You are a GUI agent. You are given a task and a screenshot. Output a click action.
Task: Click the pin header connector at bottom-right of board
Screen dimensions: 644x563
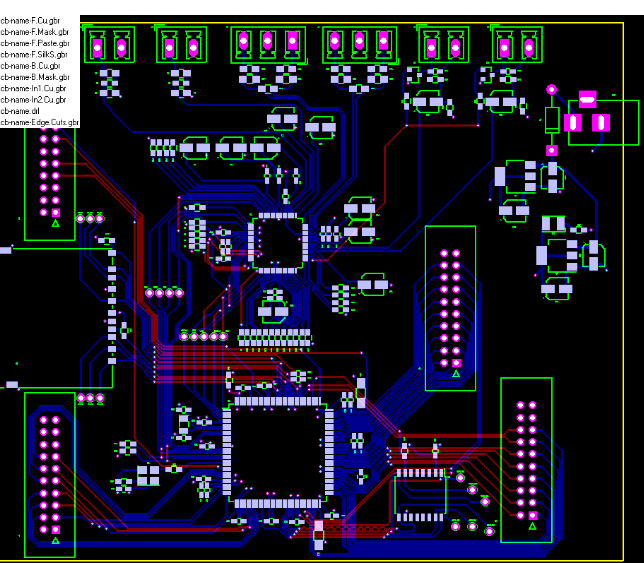(526, 460)
